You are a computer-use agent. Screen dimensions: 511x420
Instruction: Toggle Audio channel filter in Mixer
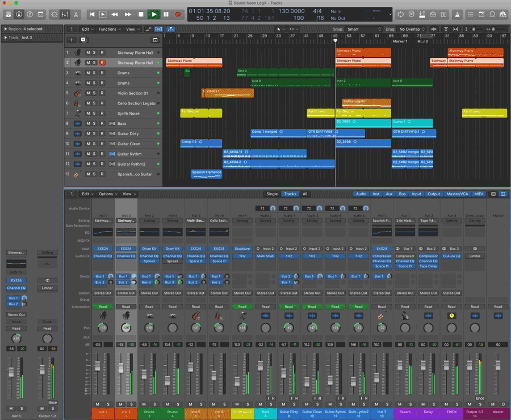[361, 194]
